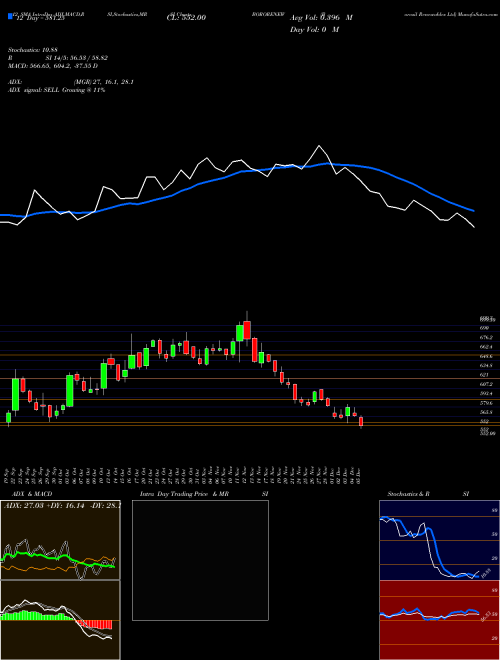The width and height of the screenshot is (500, 660).
Task: Open the red RSI chart panel
Action: point(439,620)
